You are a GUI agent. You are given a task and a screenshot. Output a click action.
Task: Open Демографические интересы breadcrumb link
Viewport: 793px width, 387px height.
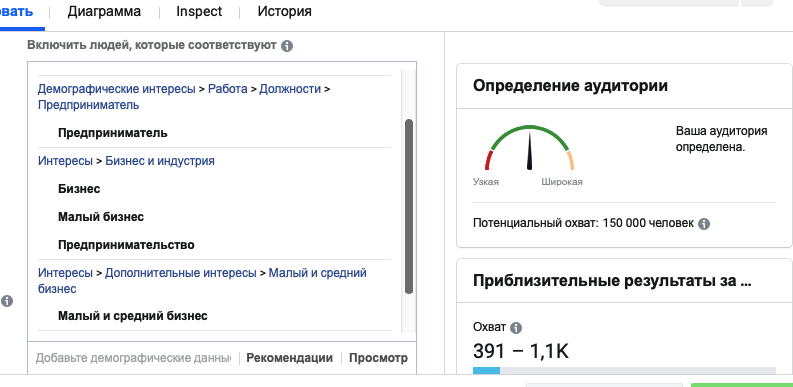116,89
